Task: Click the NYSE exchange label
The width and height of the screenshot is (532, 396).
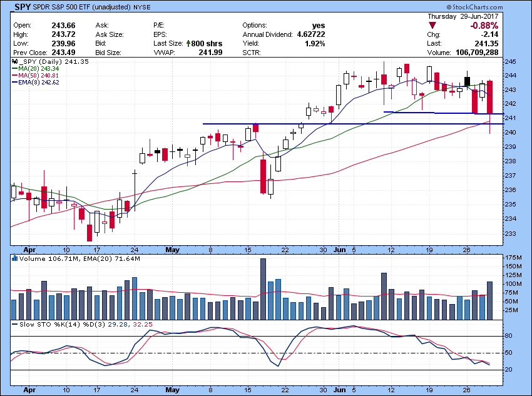Action: point(142,7)
